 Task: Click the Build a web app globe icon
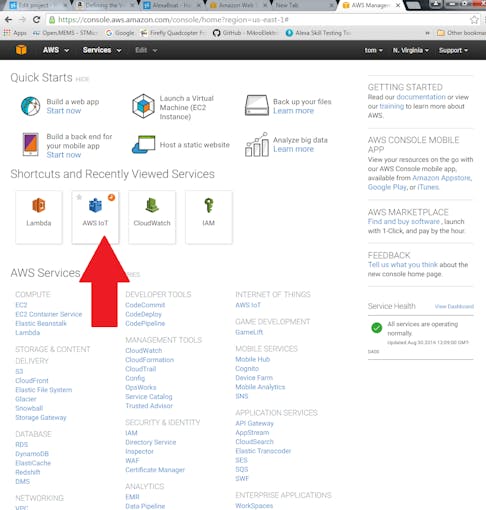click(x=30, y=106)
